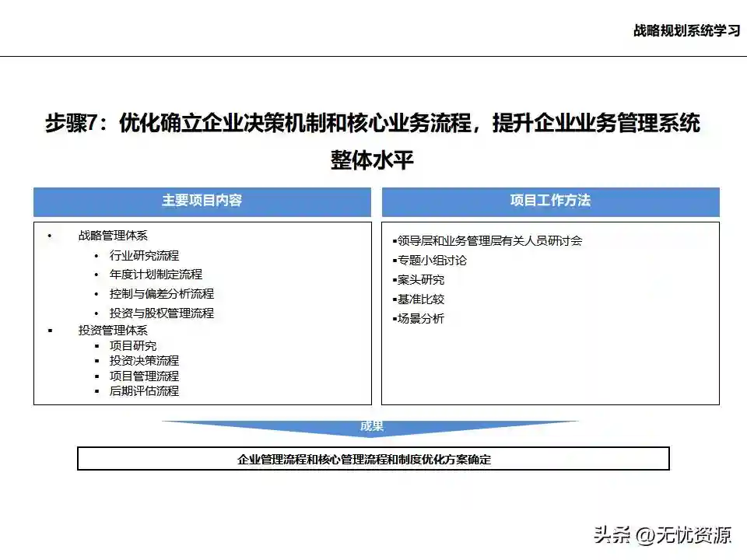Click the 案头研究 method item
Image resolution: width=747 pixels, height=560 pixels.
tap(421, 280)
